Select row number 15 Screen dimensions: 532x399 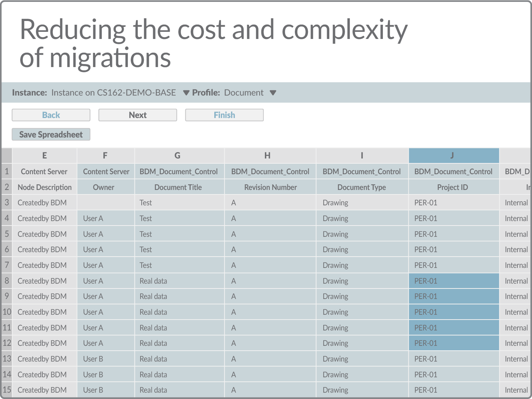[6, 390]
